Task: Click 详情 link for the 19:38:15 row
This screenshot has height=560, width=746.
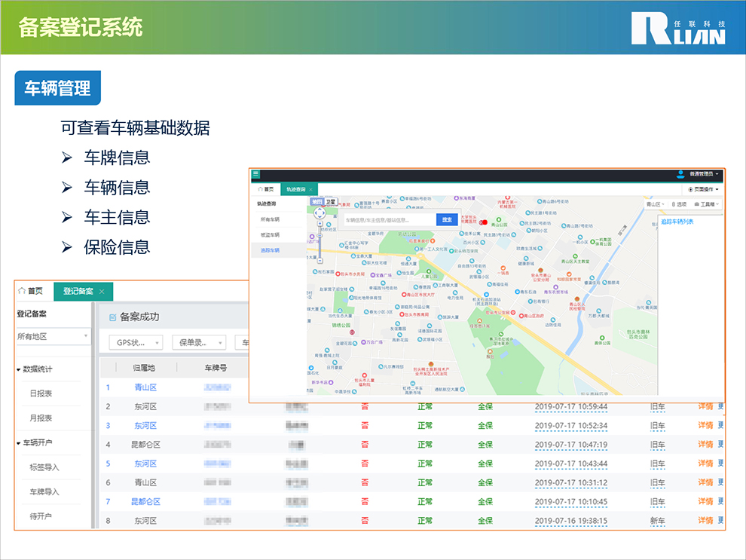Action: [x=705, y=520]
